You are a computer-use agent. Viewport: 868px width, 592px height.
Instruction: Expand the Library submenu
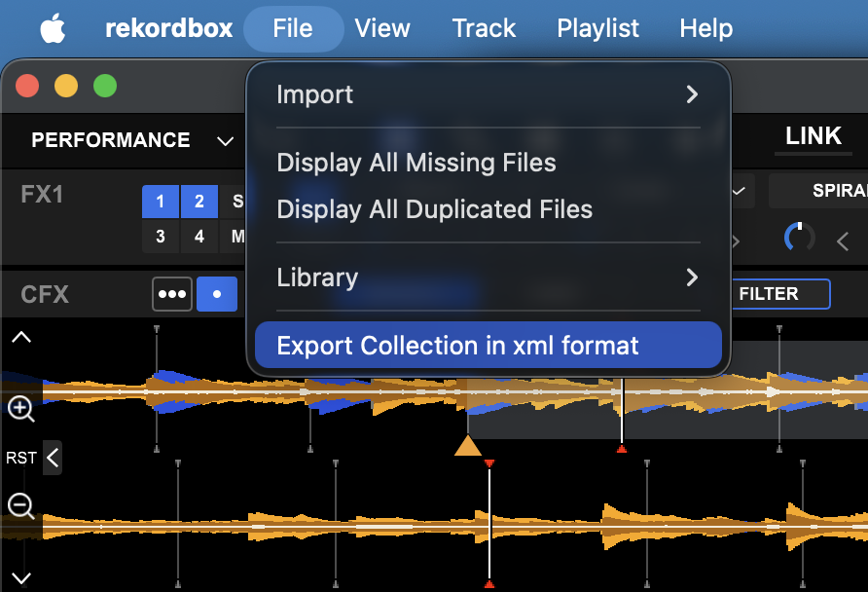click(488, 277)
